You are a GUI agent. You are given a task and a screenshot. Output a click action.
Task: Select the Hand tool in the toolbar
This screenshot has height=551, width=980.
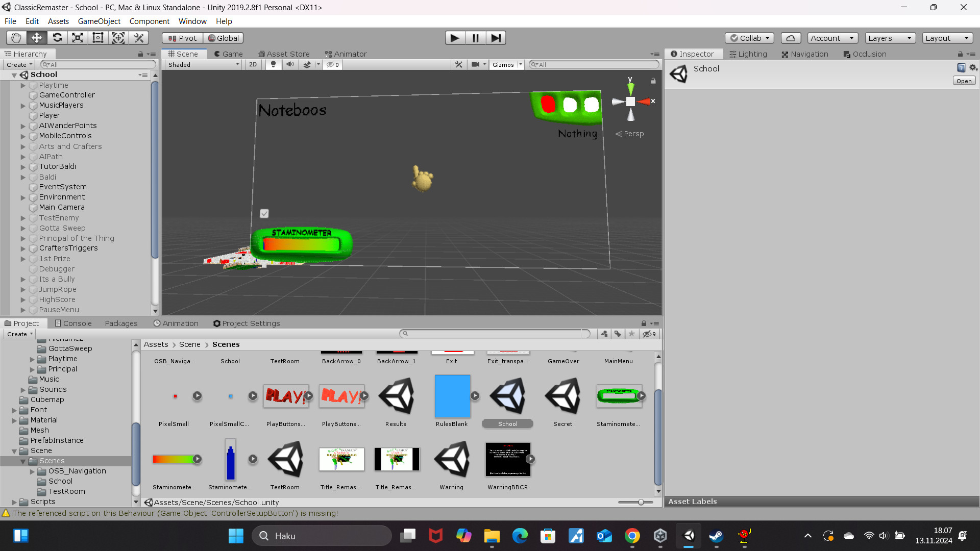(15, 37)
